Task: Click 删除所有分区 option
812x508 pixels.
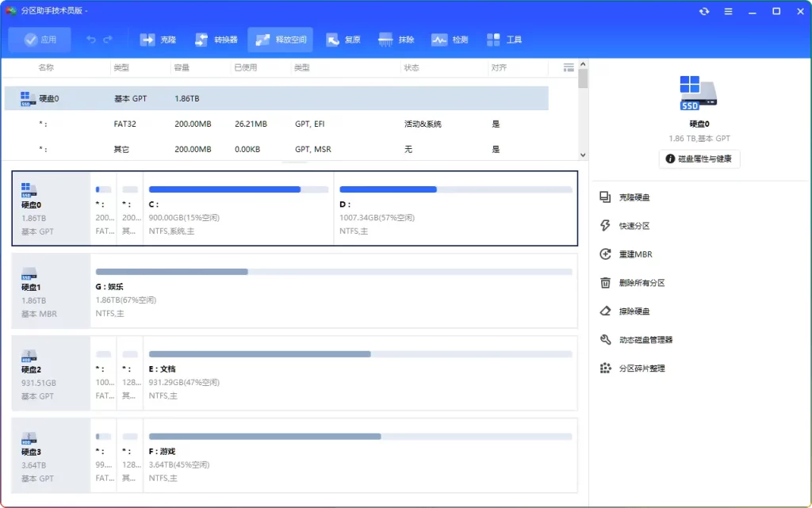Action: 642,282
